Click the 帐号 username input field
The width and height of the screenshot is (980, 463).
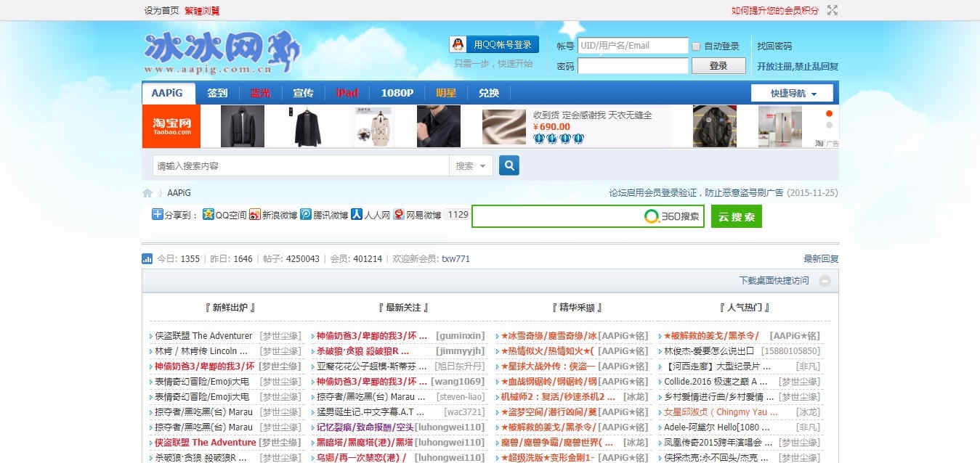pyautogui.click(x=632, y=46)
